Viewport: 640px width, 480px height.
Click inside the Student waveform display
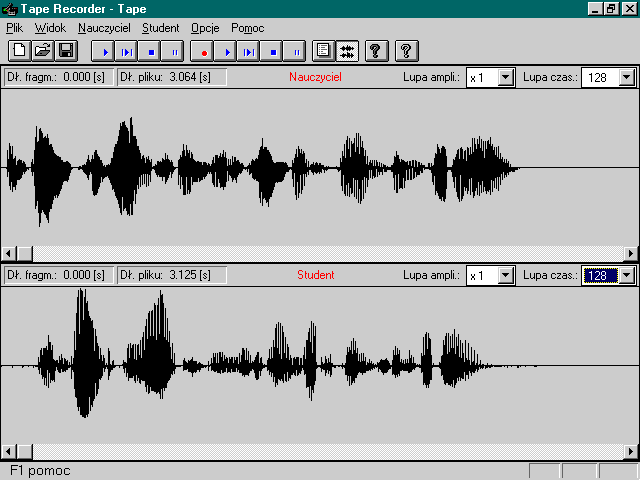click(x=320, y=365)
